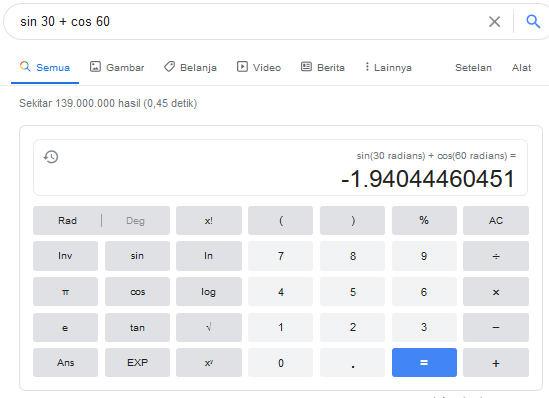
Task: Click the multiplication operator key
Action: point(495,292)
